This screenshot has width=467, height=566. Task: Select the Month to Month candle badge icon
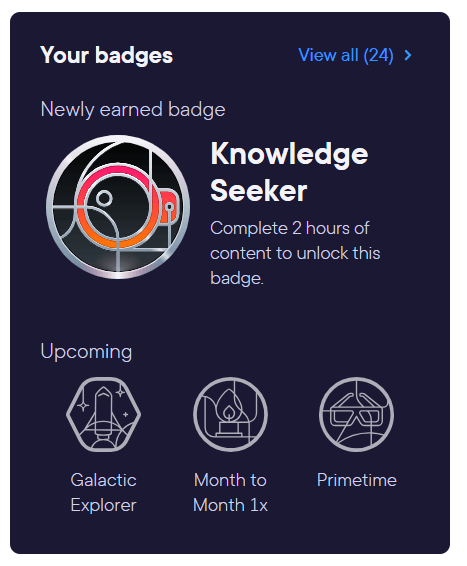tap(230, 414)
